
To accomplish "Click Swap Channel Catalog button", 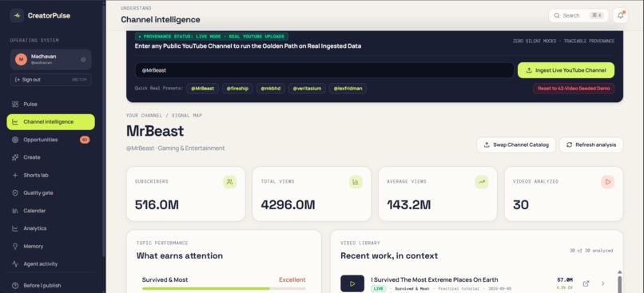I will 516,145.
